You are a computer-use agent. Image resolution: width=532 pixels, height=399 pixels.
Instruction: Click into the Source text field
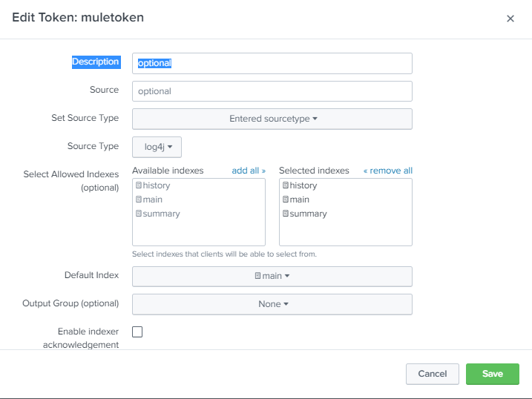pos(272,91)
